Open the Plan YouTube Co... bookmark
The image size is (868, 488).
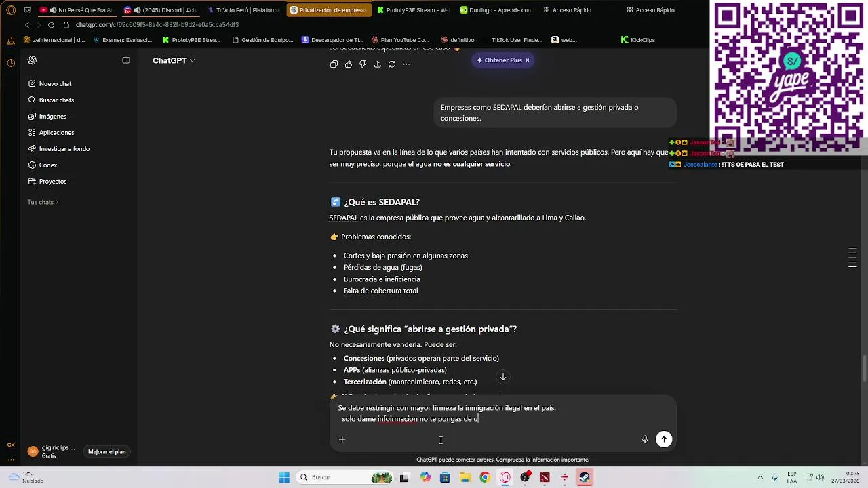click(x=400, y=40)
